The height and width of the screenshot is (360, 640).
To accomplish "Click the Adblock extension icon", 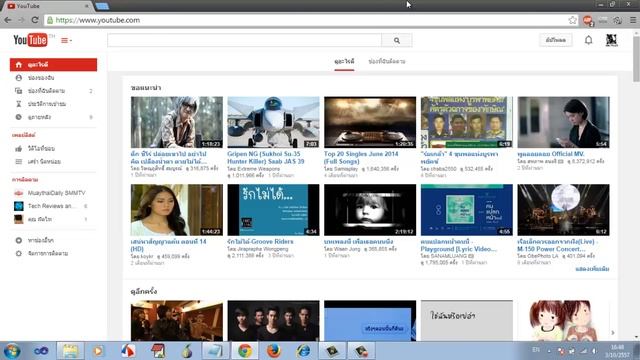I will [x=588, y=20].
